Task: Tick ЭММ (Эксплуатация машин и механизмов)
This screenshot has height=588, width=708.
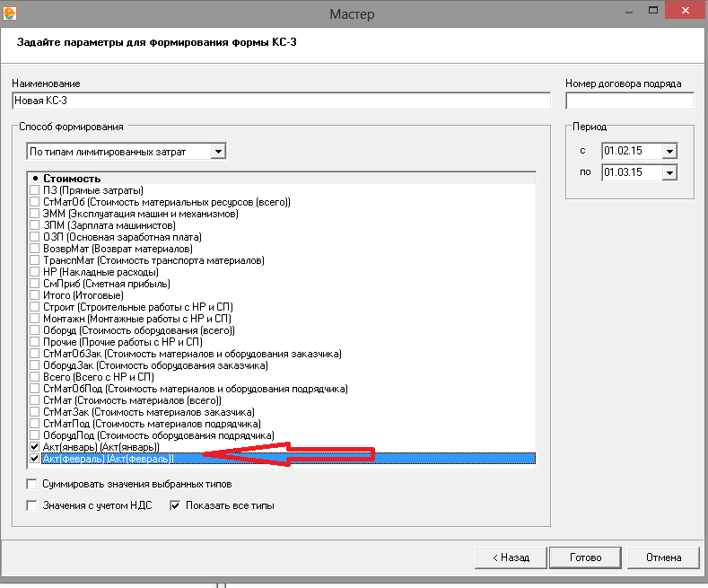Action: coord(35,214)
